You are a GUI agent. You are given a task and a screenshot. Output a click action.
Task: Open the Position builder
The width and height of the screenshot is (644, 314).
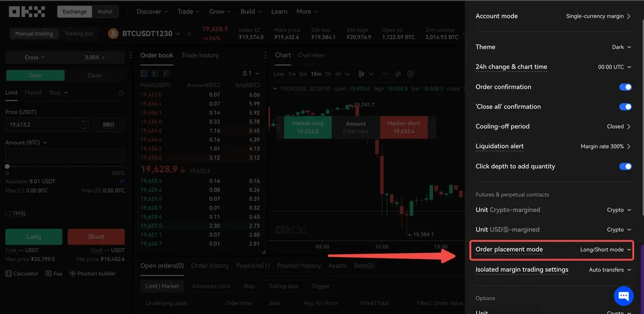(93, 274)
